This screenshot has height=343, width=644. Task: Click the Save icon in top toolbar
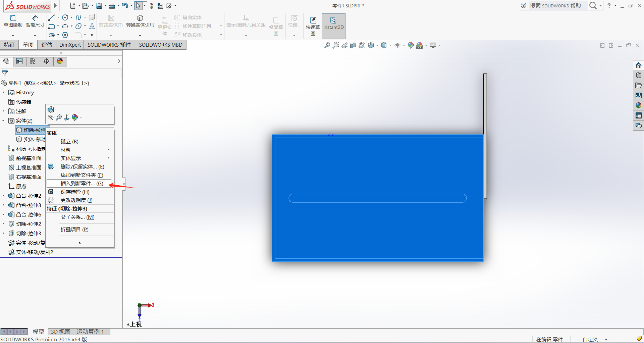(x=99, y=6)
